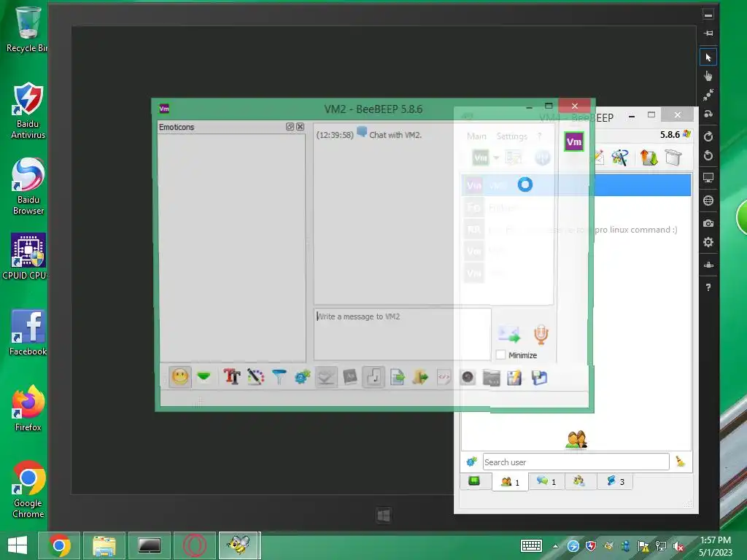Image resolution: width=747 pixels, height=560 pixels.
Task: Open the Windows Start button
Action: click(18, 545)
